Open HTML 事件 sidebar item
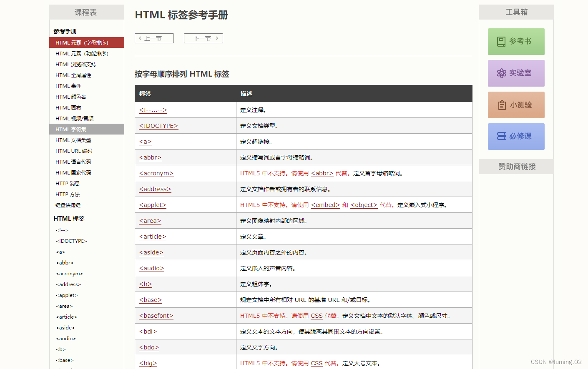588x369 pixels. pos(87,86)
